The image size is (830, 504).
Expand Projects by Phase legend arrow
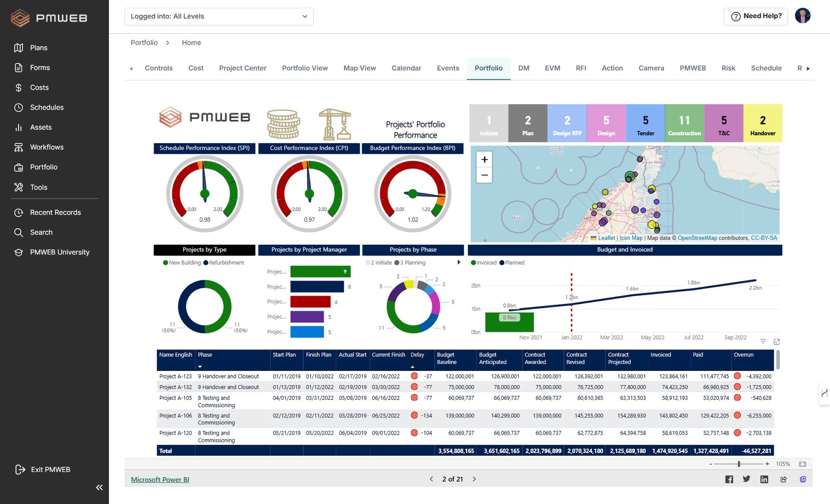tap(459, 262)
